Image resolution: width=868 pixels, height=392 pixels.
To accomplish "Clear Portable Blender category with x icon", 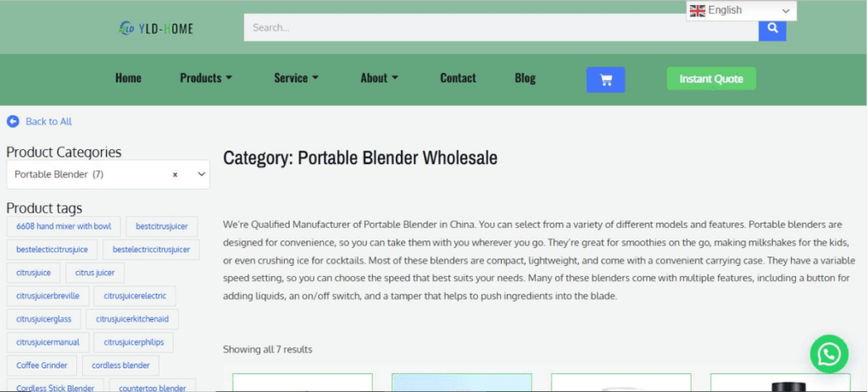I will point(175,174).
